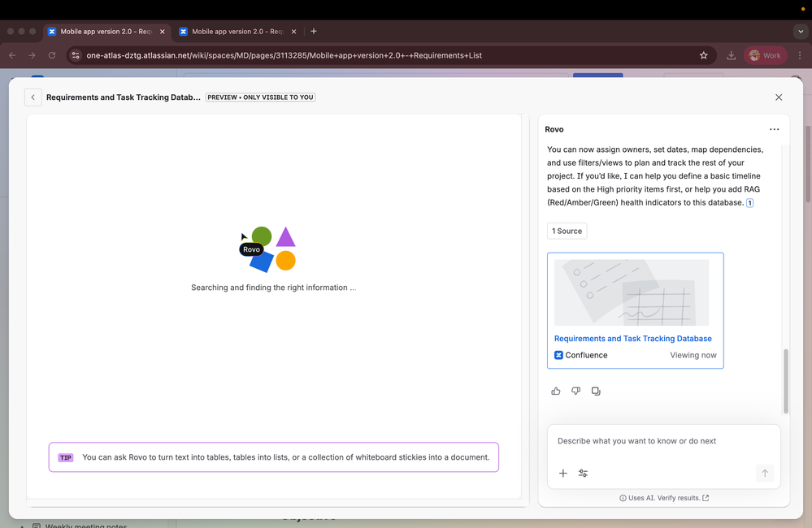Open the Rovo more options menu
Image resolution: width=812 pixels, height=528 pixels.
[x=774, y=128]
